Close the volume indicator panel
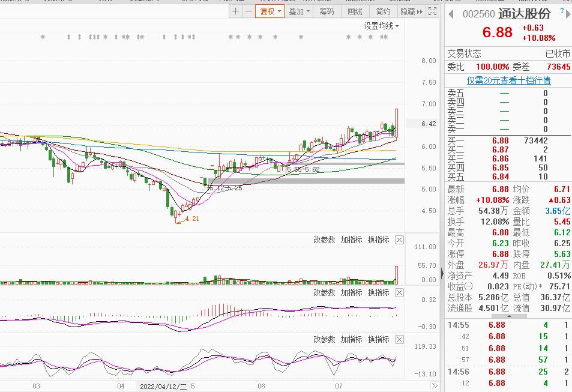This screenshot has width=572, height=392. [x=400, y=240]
